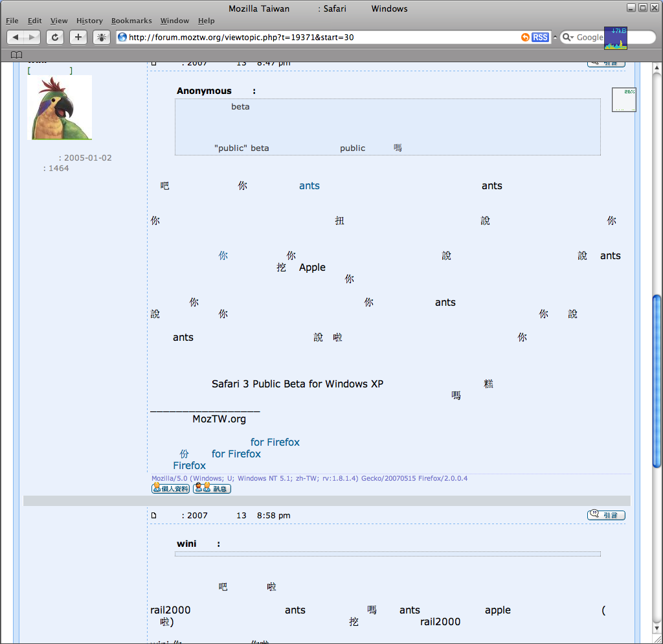
Task: Add a bookmark with the plus button
Action: pos(78,37)
